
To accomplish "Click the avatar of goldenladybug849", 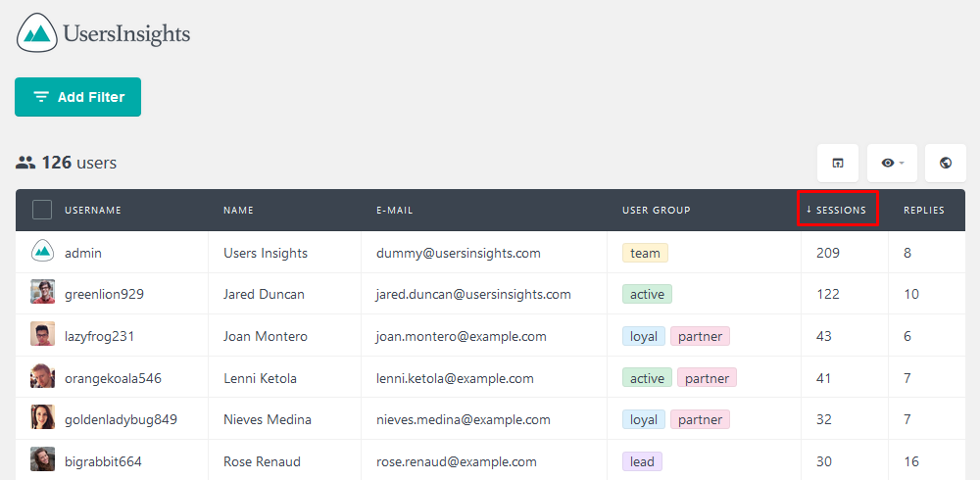I will coord(42,417).
